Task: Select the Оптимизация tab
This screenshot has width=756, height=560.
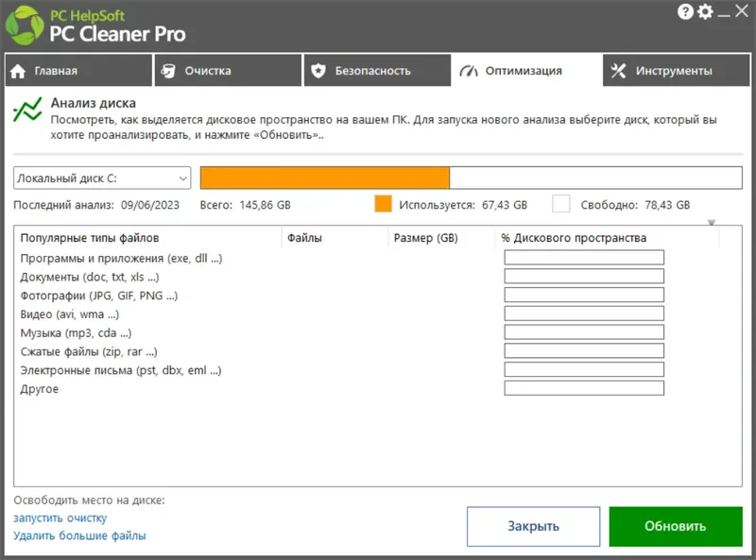Action: pos(526,71)
